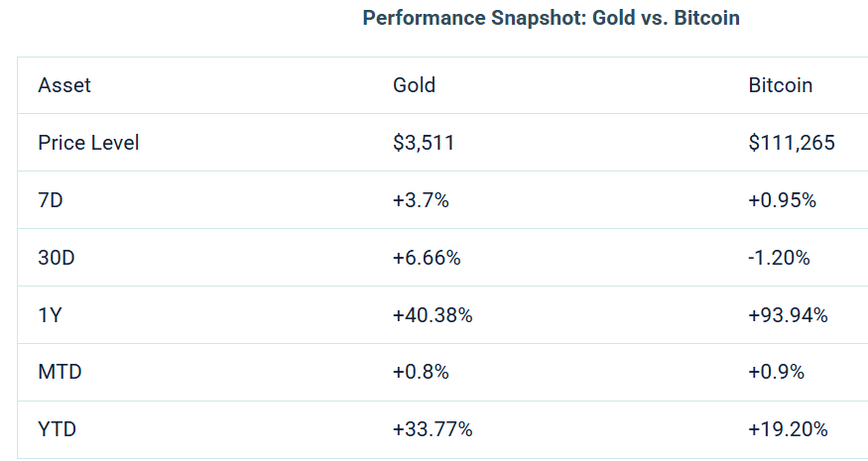Select the YTD row label
Screen dimensions: 868x461
tap(58, 430)
